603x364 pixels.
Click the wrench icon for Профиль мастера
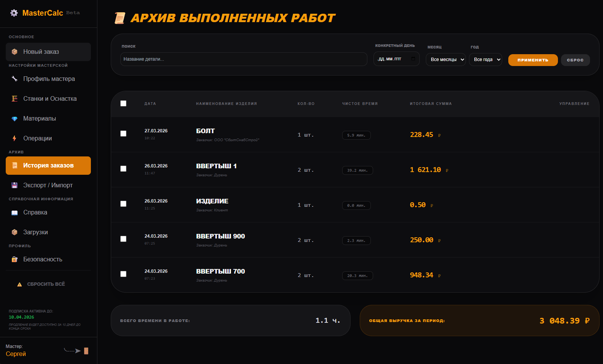[x=15, y=79]
